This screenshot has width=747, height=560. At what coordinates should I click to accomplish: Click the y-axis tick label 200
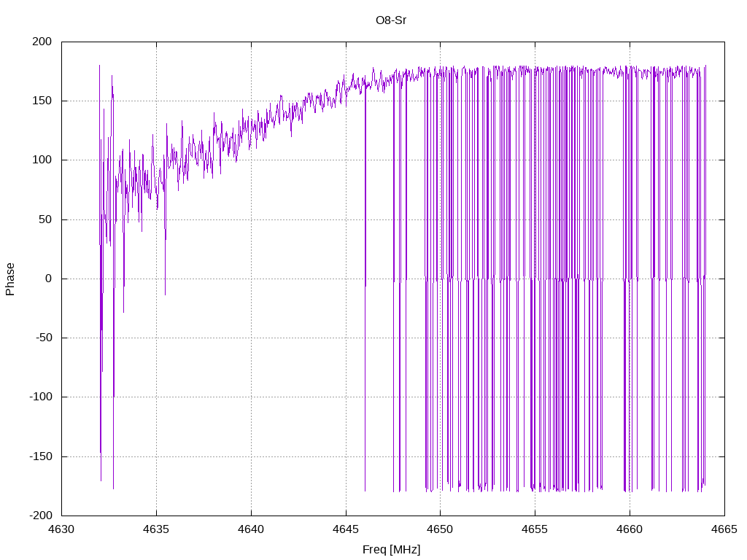coord(42,42)
